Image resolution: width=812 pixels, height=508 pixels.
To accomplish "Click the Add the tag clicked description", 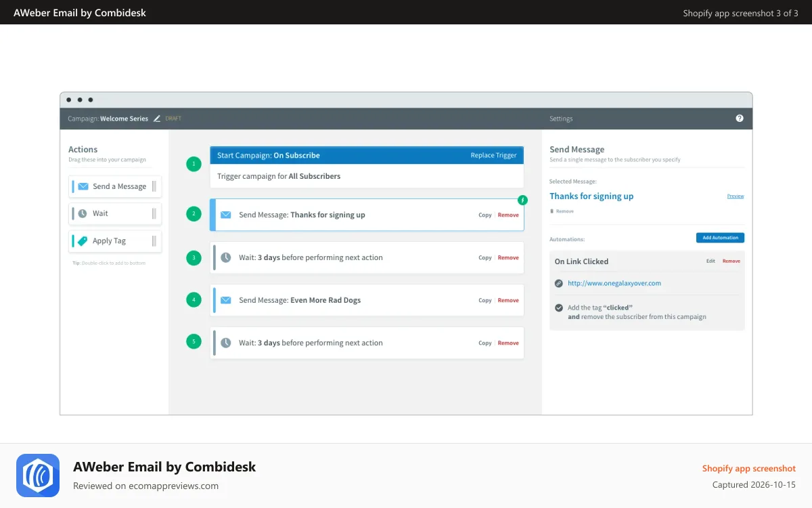I will (x=637, y=312).
